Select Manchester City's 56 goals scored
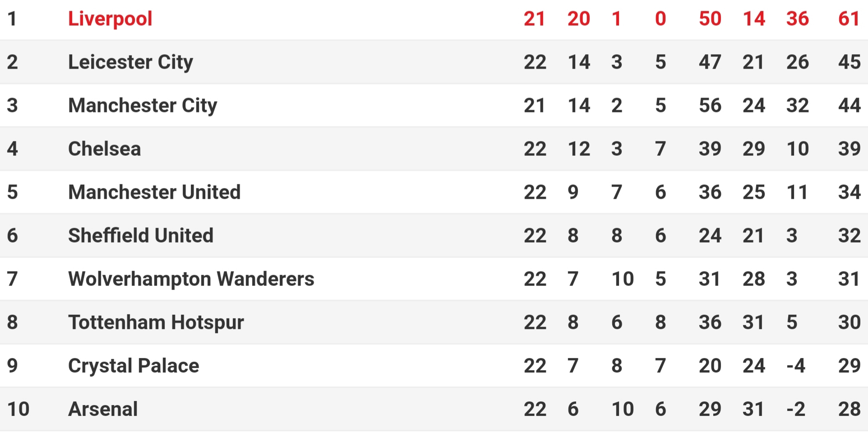The height and width of the screenshot is (439, 868). tap(710, 106)
